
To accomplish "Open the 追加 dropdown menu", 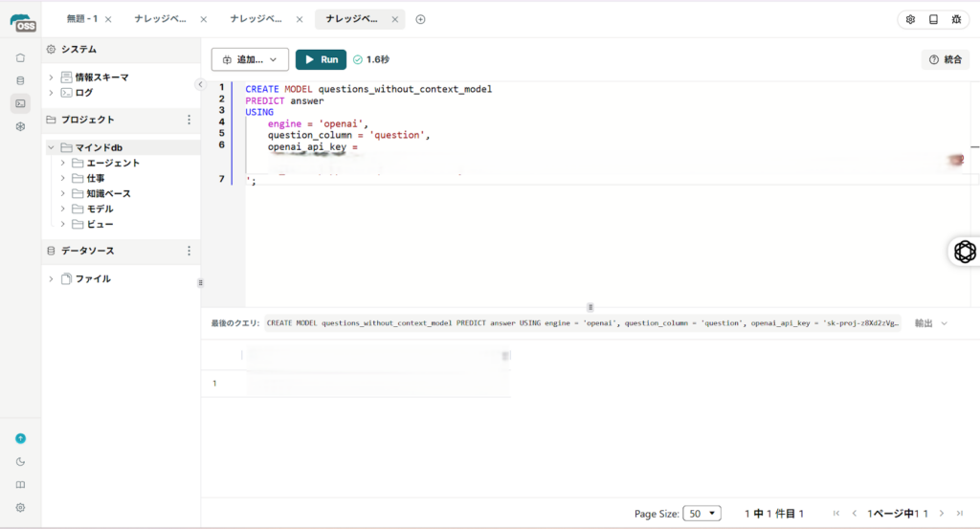I will [250, 59].
